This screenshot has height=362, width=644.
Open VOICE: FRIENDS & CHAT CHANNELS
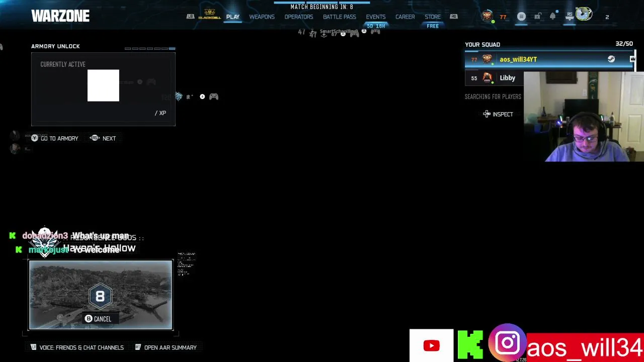point(82,347)
